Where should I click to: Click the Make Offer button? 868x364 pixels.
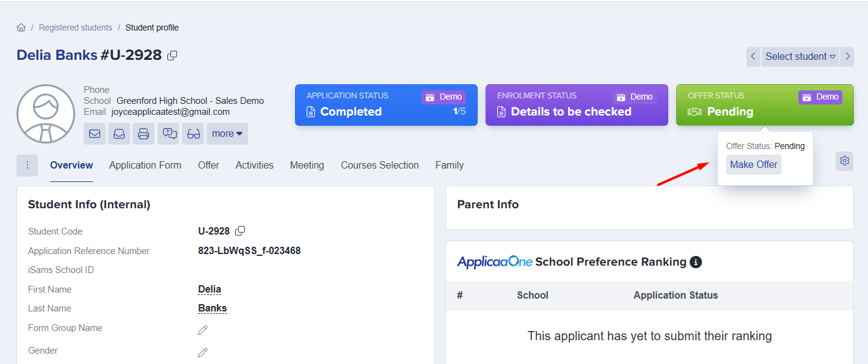point(753,164)
